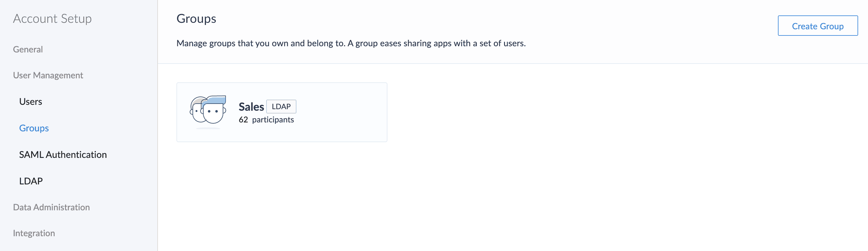Screen dimensions: 868x251
Task: Click the 'A group eases sharing apps' sentence
Action: pos(436,43)
